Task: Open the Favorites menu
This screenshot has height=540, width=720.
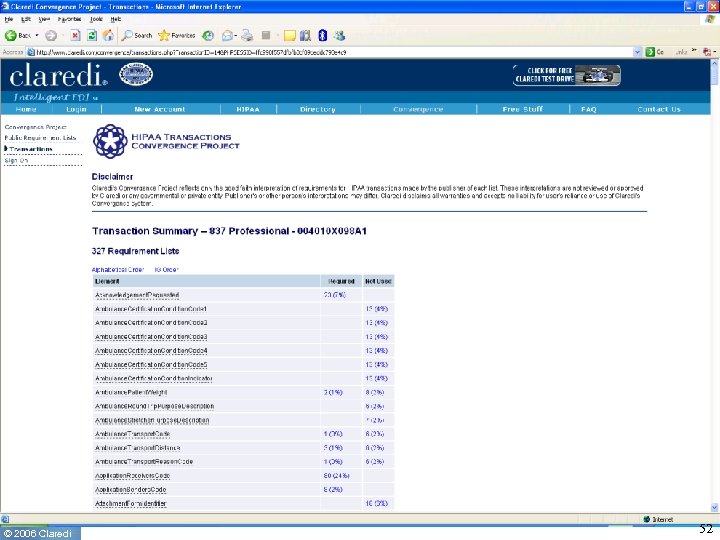Action: [x=69, y=19]
